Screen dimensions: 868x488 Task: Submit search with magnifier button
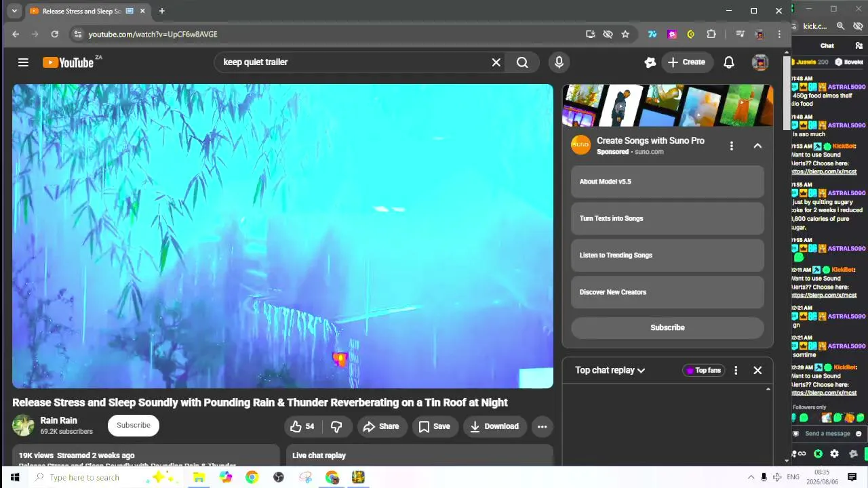(x=522, y=62)
